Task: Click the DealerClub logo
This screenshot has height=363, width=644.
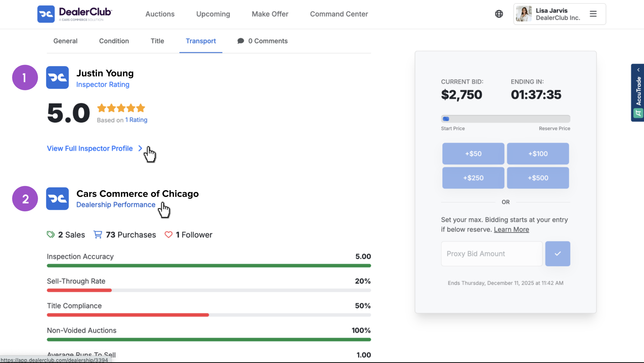Action: pos(75,14)
